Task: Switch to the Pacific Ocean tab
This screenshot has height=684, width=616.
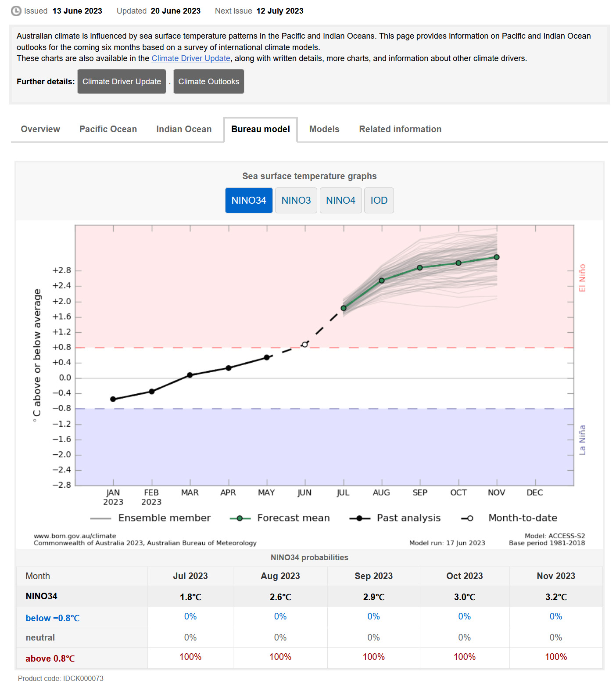Action: [x=108, y=129]
